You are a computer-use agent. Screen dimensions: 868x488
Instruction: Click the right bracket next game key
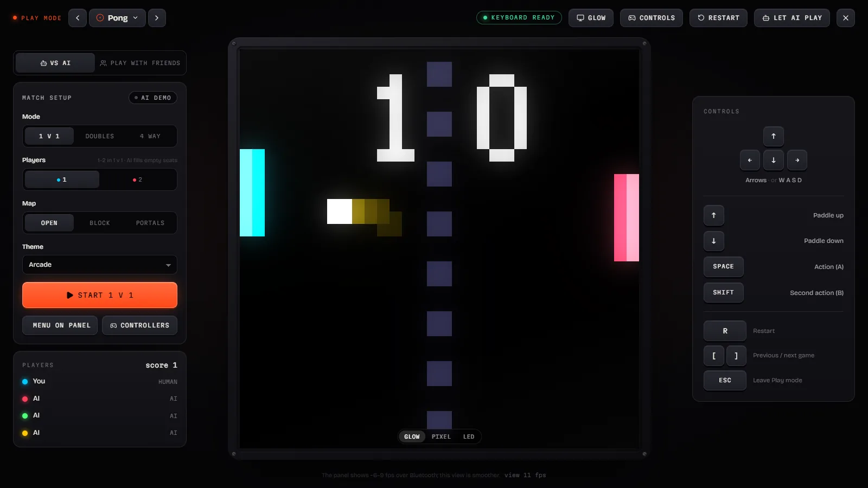click(736, 356)
